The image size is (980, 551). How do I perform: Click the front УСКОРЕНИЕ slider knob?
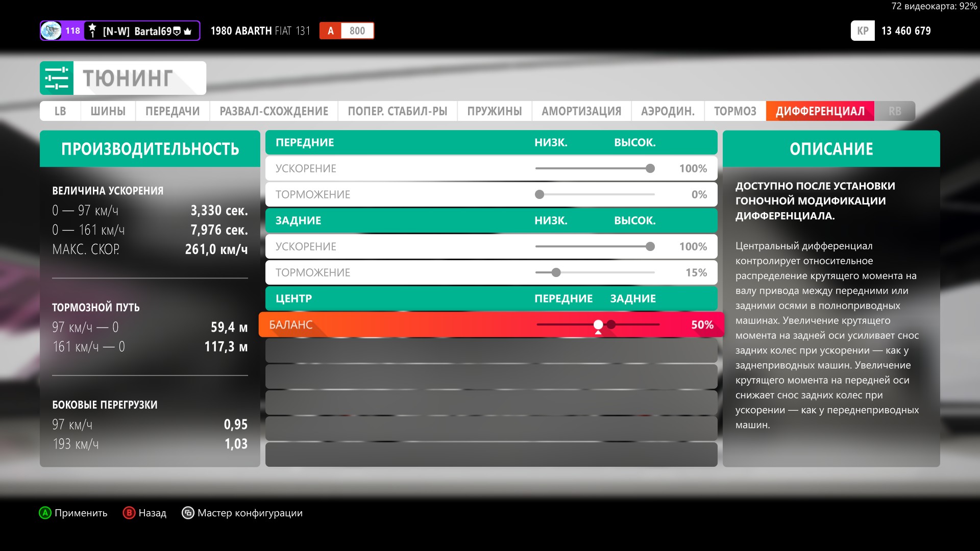(x=650, y=168)
